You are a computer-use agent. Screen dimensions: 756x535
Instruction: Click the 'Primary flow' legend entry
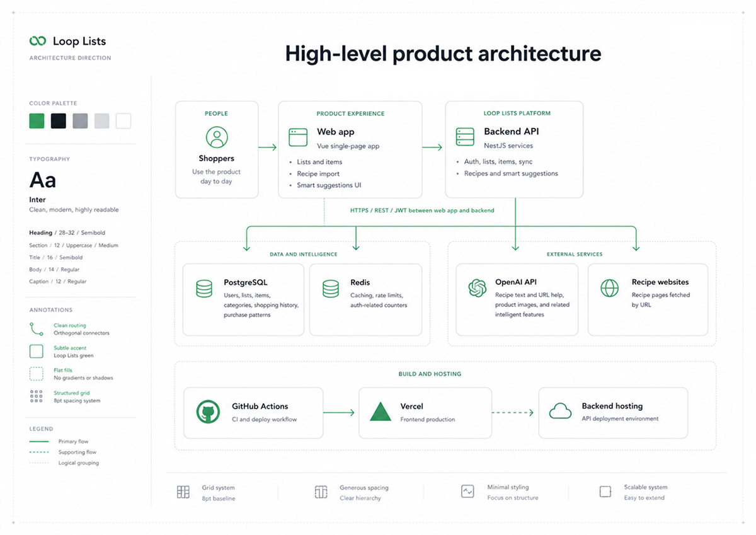59,442
